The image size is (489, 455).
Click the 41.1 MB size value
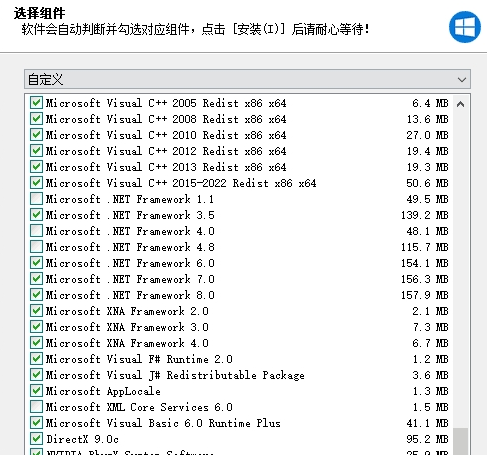pyautogui.click(x=427, y=423)
